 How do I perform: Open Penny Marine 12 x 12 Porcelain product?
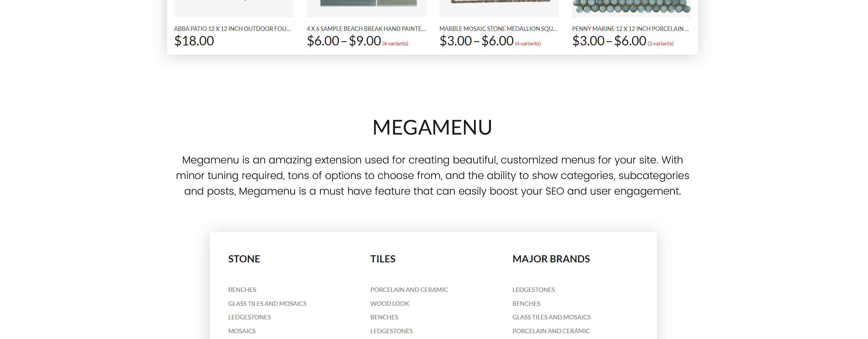click(x=631, y=29)
